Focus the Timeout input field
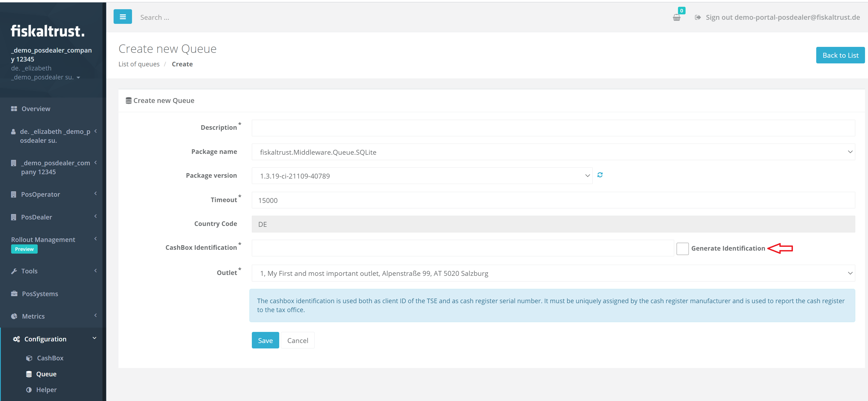Viewport: 868px width, 401px height. tap(553, 200)
